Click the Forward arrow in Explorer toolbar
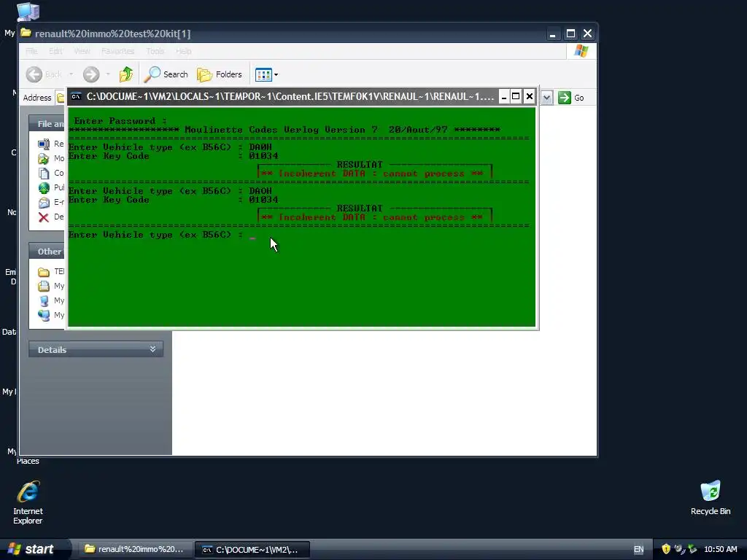 pyautogui.click(x=91, y=74)
